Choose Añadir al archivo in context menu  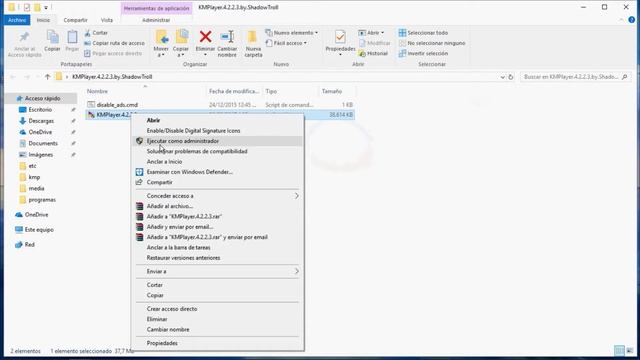click(x=218, y=206)
